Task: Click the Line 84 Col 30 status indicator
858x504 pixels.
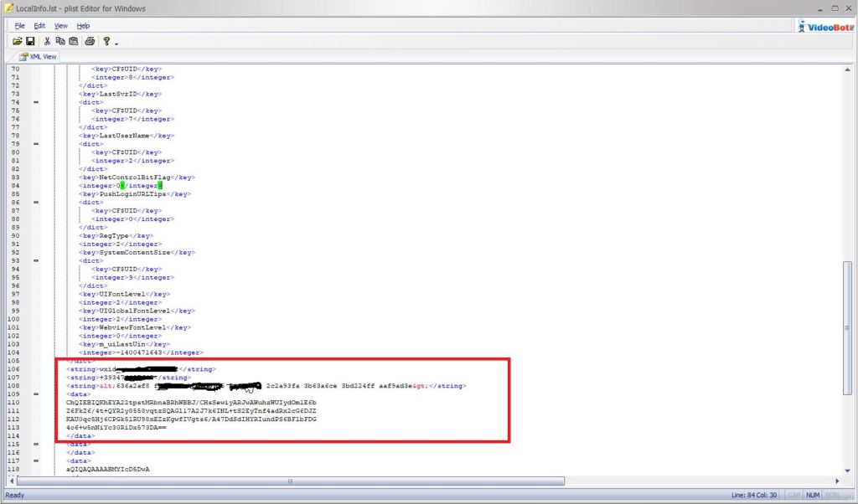Action: coord(754,496)
